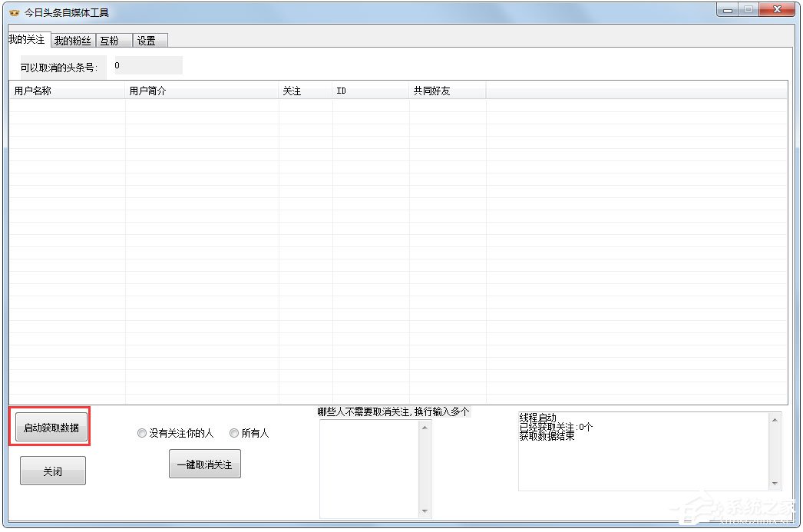Click the 共同好友 column header
The image size is (803, 532).
(x=447, y=91)
